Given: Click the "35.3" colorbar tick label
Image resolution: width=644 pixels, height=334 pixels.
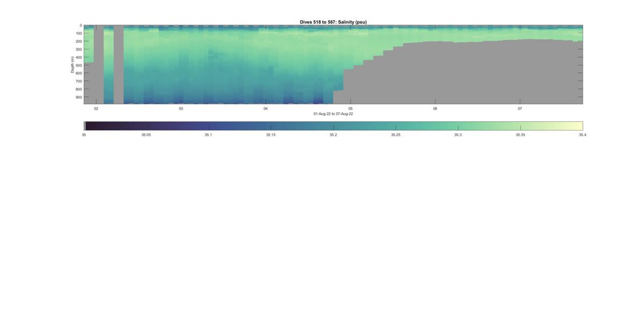Looking at the screenshot, I should click(458, 135).
